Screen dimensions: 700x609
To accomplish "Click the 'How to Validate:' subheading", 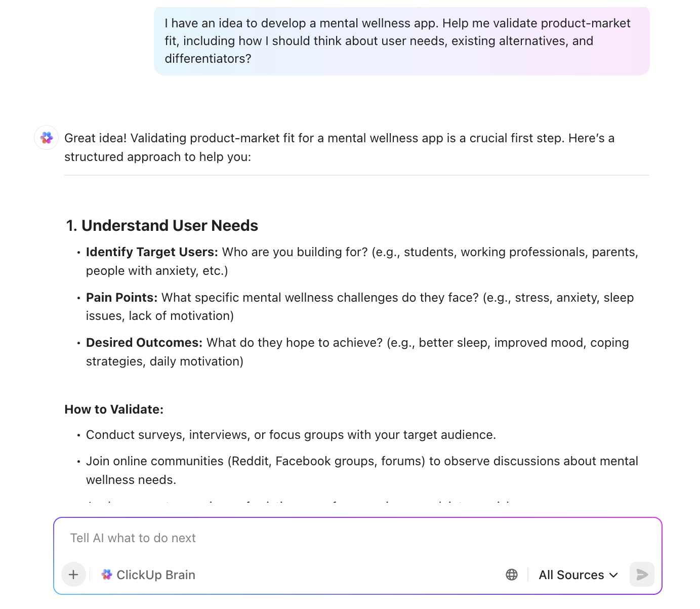I will point(114,410).
